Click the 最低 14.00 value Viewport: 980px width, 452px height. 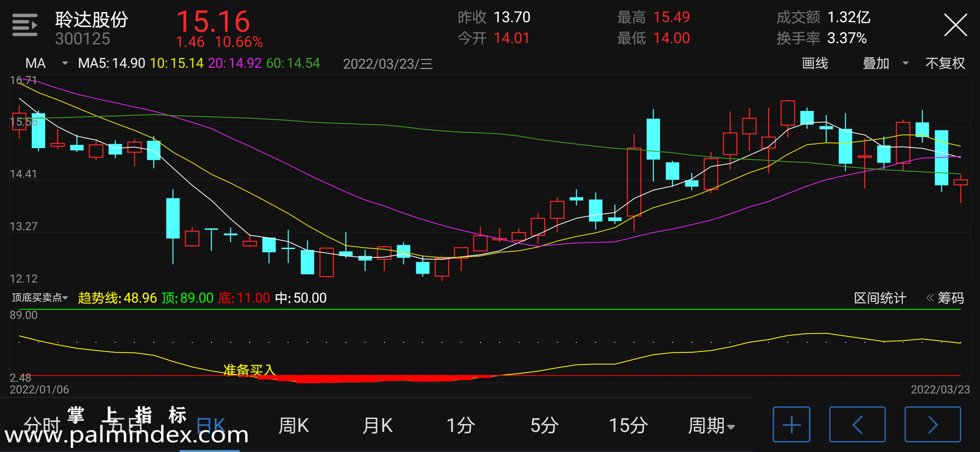671,38
